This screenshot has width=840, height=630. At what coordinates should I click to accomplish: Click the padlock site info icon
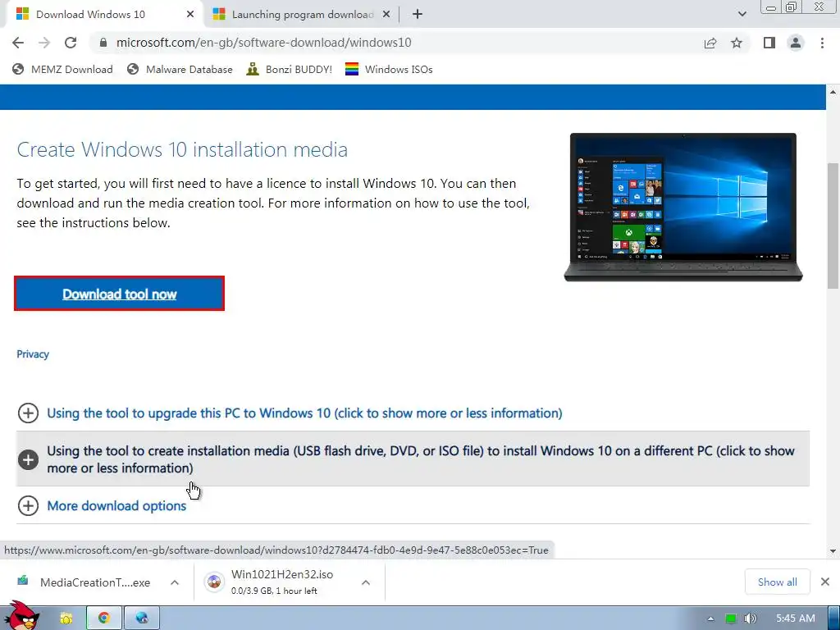103,43
